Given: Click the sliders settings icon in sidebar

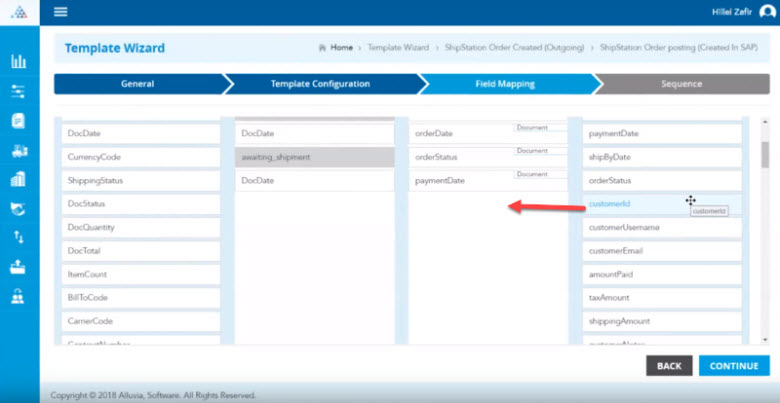Looking at the screenshot, I should pyautogui.click(x=18, y=91).
